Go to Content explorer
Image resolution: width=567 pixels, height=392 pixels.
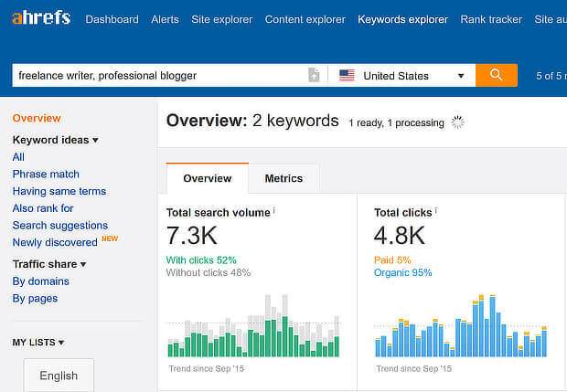click(x=305, y=19)
